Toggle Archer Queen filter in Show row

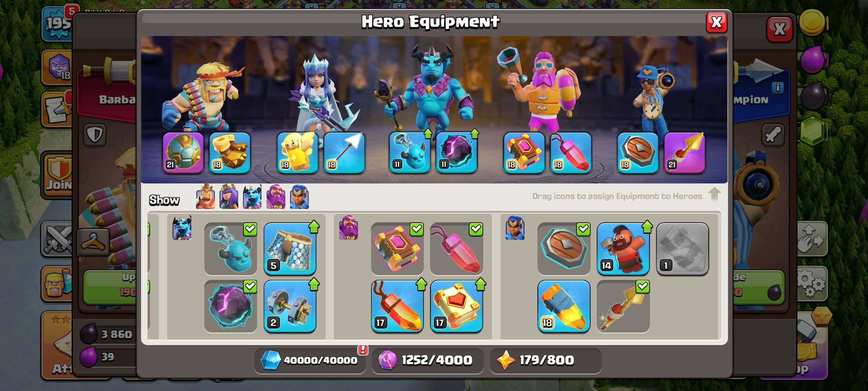coord(229,197)
